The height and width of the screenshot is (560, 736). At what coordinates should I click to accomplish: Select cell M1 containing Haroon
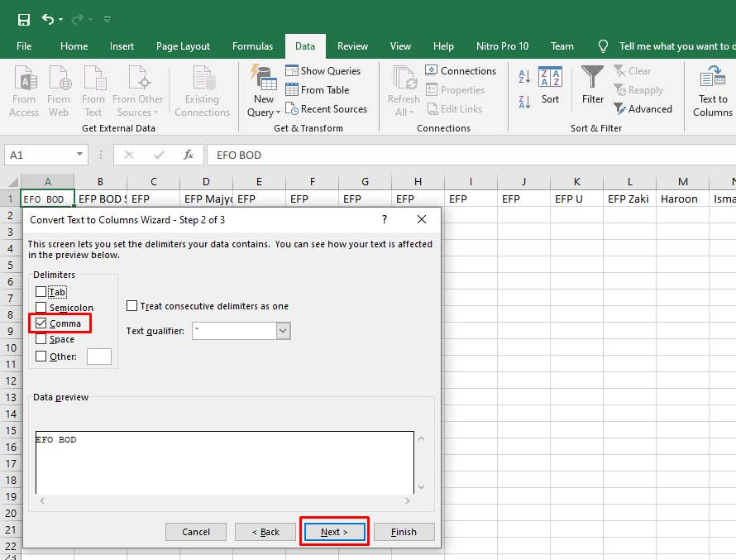(682, 199)
